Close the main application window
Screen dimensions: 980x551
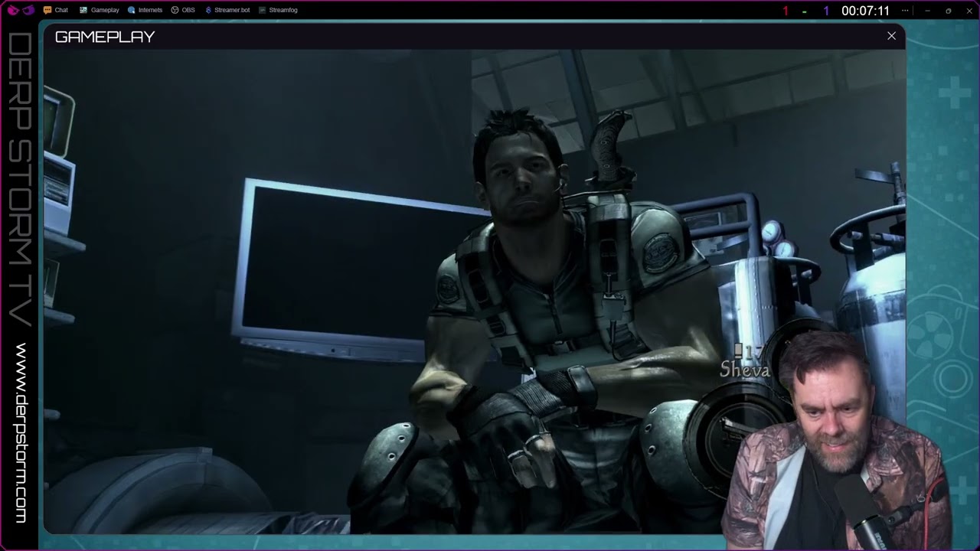click(968, 11)
